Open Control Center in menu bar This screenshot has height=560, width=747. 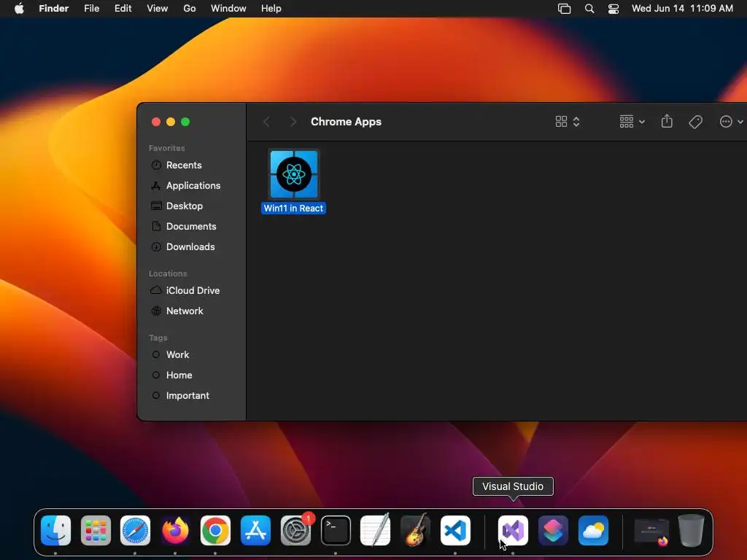click(x=614, y=9)
